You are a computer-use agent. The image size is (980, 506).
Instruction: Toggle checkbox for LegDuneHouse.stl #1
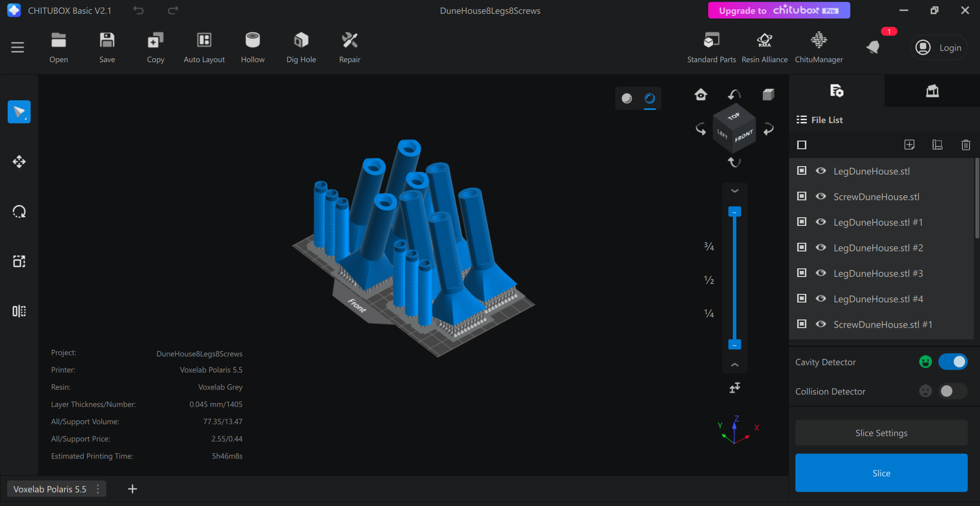point(802,222)
